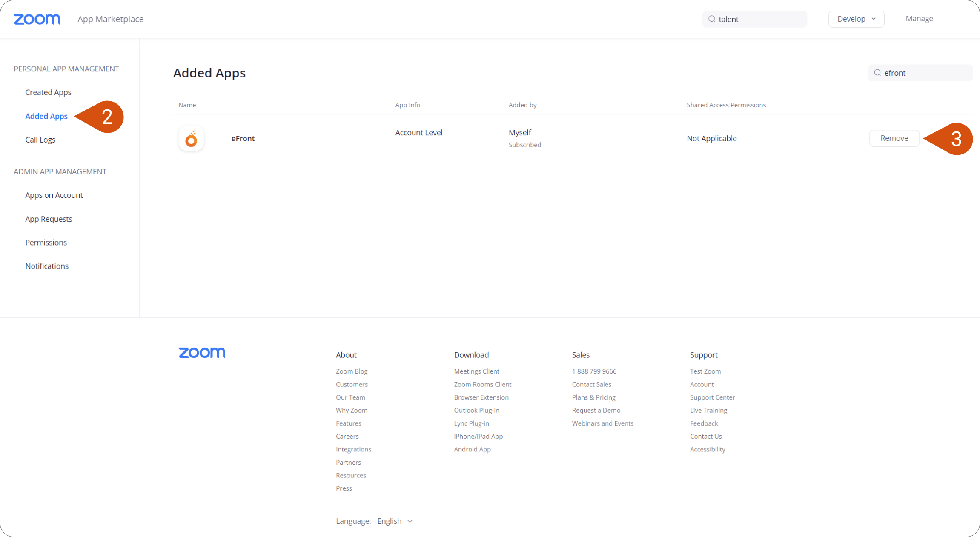Image resolution: width=980 pixels, height=537 pixels.
Task: Click the eFront app icon
Action: pos(191,139)
